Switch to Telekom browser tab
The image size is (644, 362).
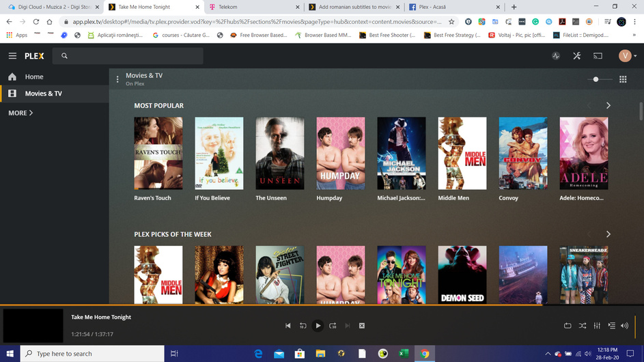[255, 7]
